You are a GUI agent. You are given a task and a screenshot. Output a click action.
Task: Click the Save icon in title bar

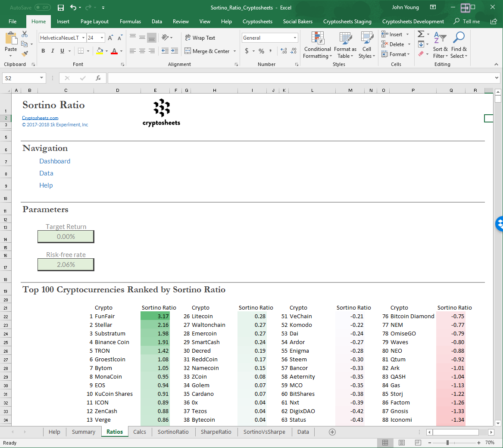(61, 8)
